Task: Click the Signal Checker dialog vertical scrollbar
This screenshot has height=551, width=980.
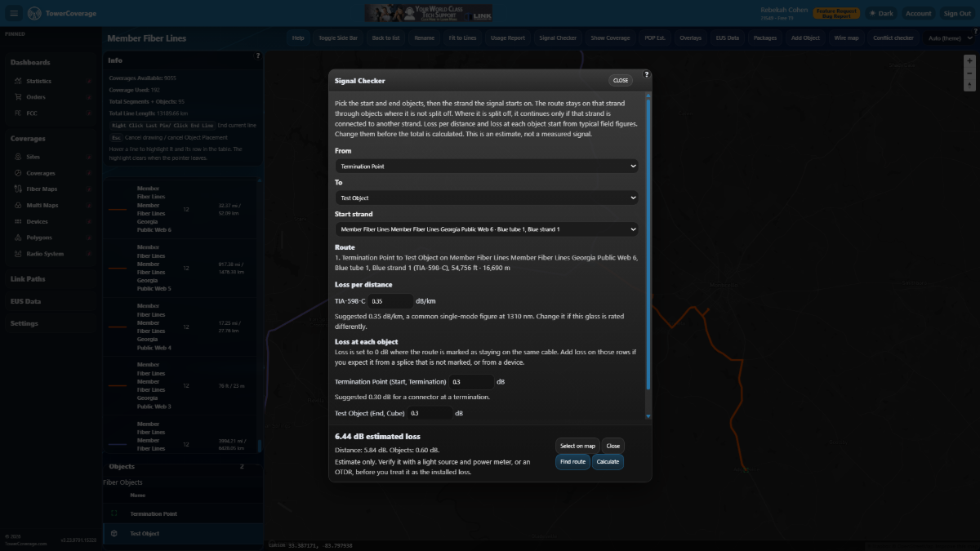Action: 649,242
